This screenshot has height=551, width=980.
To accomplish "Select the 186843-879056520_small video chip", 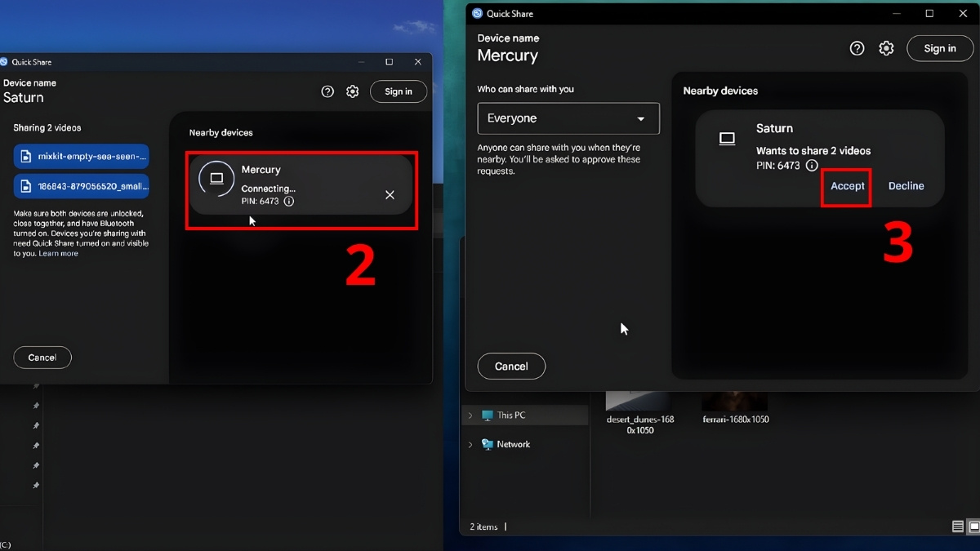I will [x=82, y=186].
